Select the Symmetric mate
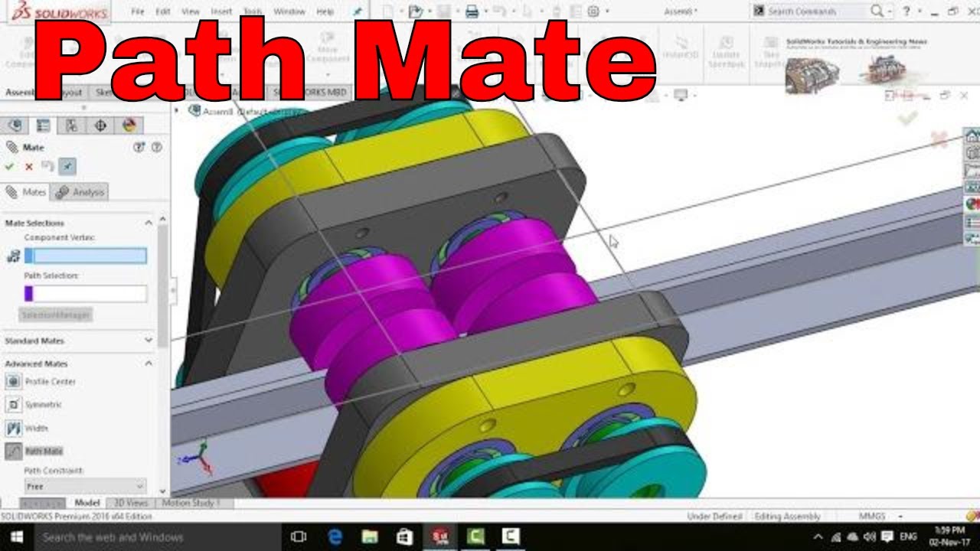This screenshot has height=551, width=980. tap(34, 404)
